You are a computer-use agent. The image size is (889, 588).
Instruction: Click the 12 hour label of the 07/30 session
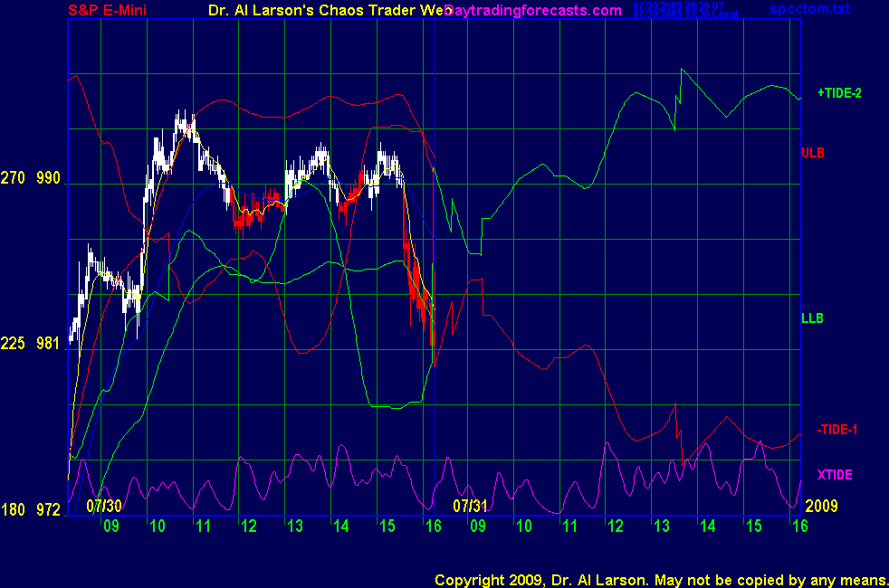coord(249,526)
